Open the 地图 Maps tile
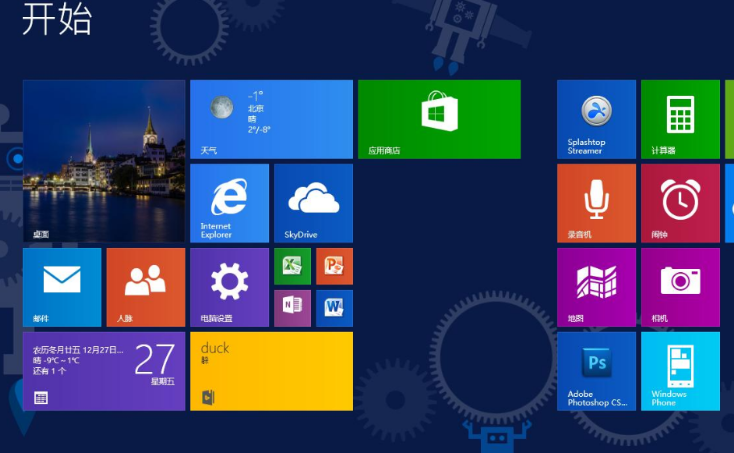Viewport: 734px width, 453px height. [x=596, y=287]
